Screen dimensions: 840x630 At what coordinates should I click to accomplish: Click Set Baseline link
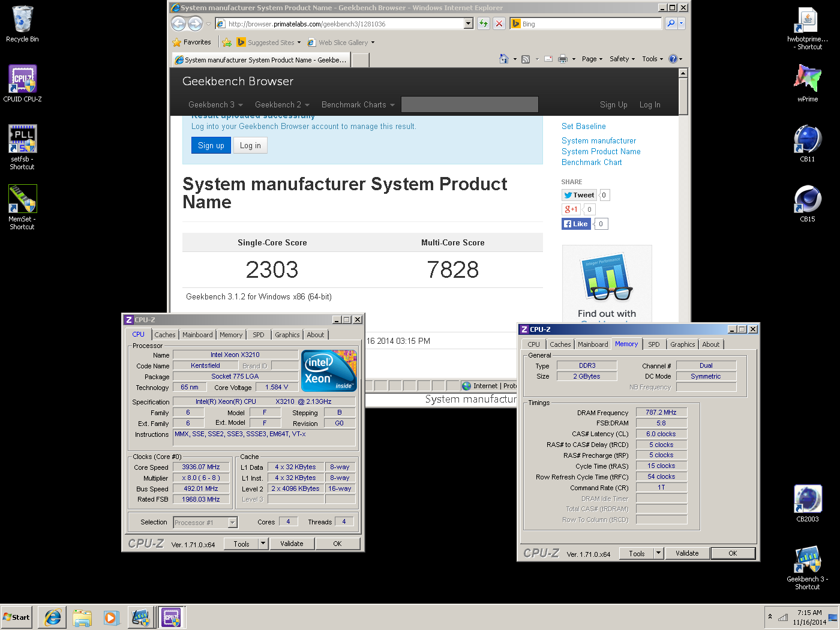584,127
